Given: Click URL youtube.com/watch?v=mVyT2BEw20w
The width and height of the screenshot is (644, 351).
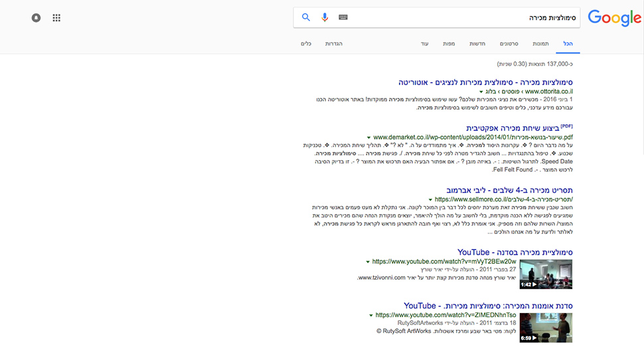Looking at the screenshot, I should click(x=444, y=261).
